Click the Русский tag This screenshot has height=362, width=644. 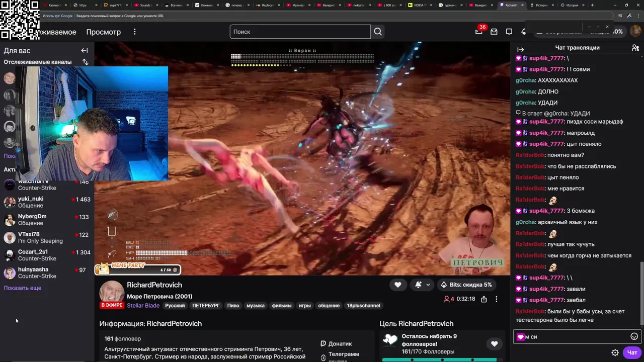click(175, 306)
